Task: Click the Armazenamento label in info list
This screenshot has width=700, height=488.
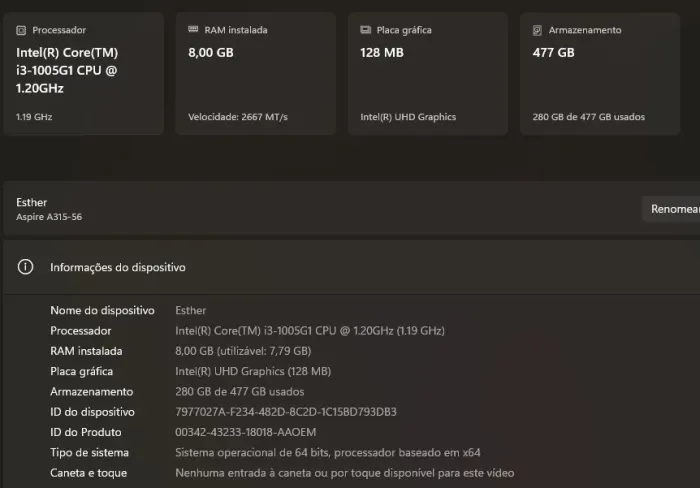Action: tap(92, 392)
